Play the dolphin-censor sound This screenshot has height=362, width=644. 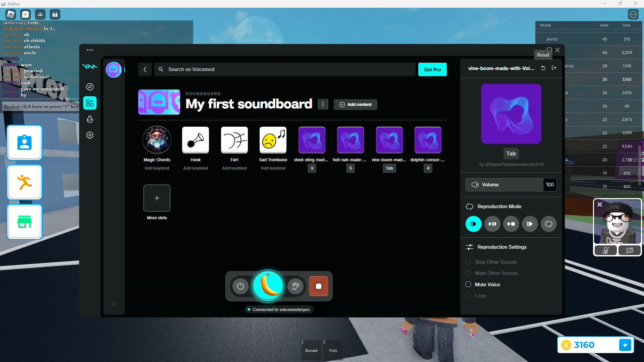click(428, 140)
